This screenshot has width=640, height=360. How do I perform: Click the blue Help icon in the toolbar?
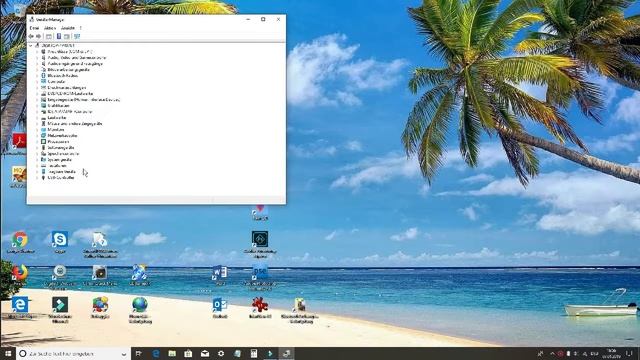click(59, 36)
